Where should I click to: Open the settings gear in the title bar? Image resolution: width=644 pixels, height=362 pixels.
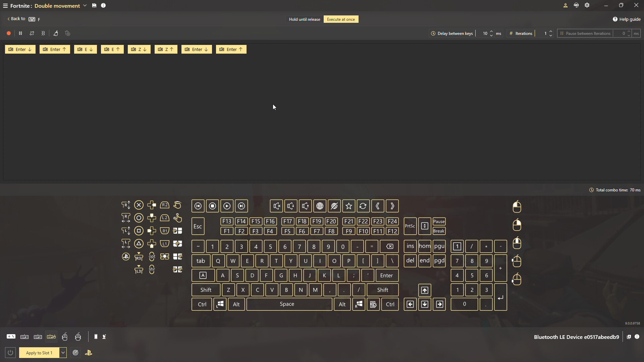click(x=587, y=5)
